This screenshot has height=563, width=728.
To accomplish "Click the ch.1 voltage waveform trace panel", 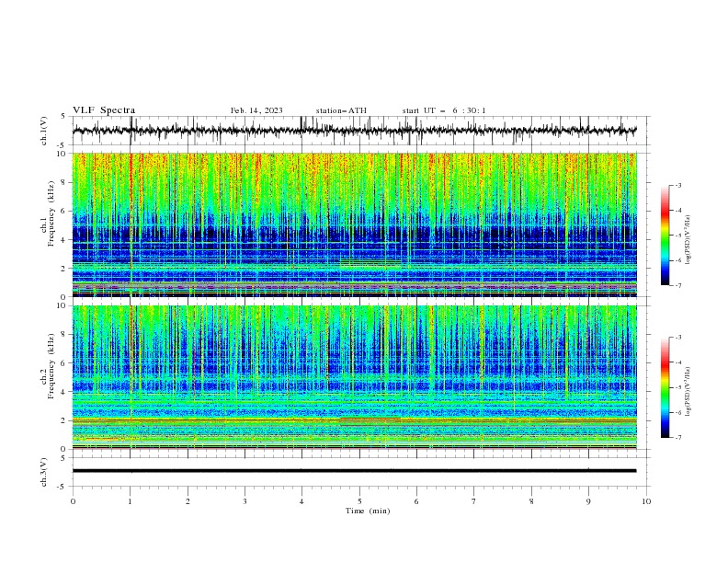I will pos(360,131).
